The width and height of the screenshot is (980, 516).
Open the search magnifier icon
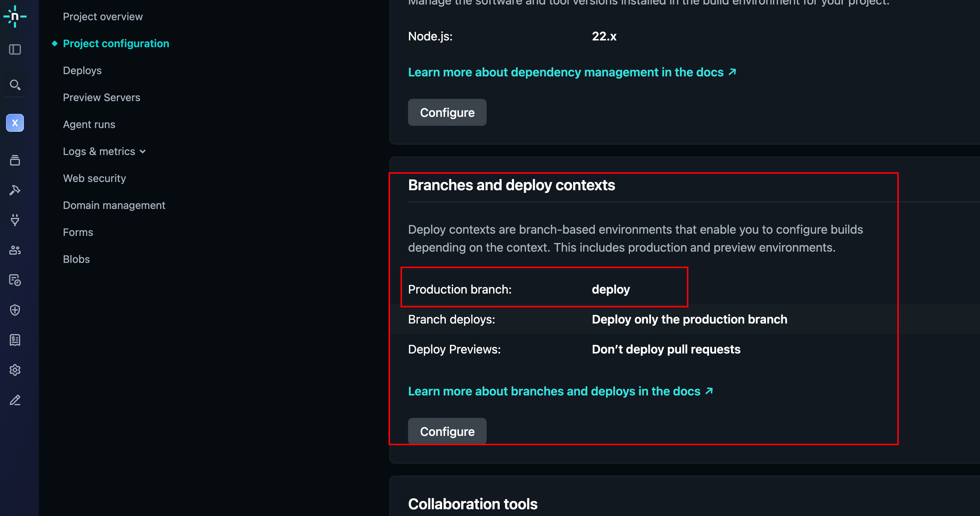[15, 85]
